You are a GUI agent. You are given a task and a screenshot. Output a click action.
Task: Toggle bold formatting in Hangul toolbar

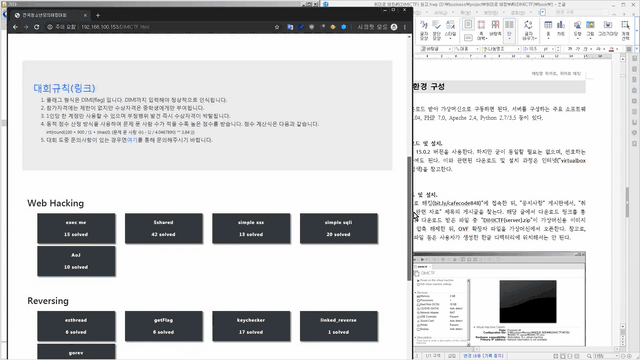click(x=570, y=49)
